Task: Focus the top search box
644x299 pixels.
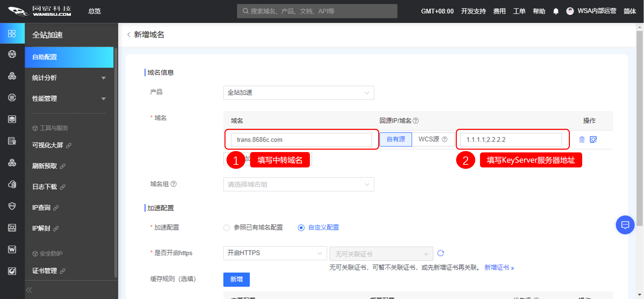Action: coord(317,11)
